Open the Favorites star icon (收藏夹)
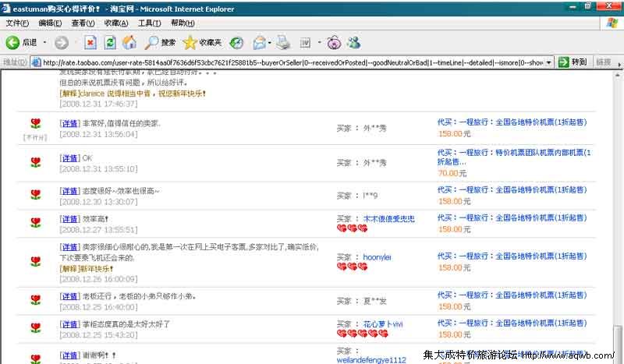Screen dimensions: 624x364 [190, 42]
